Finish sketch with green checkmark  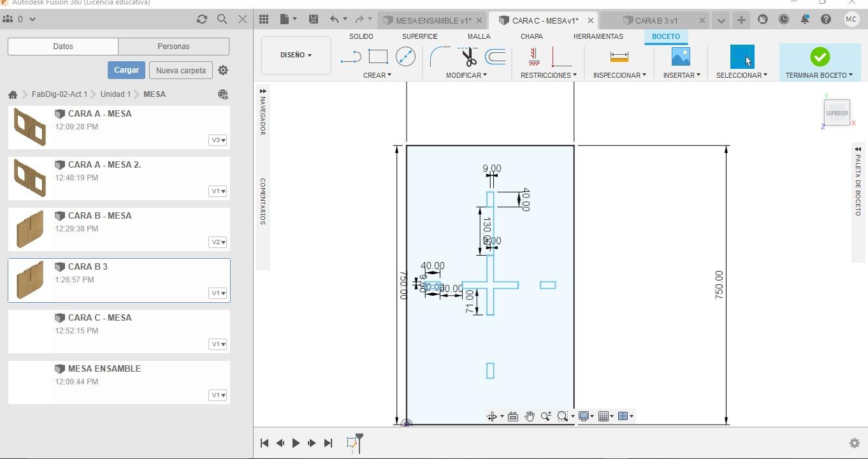[x=820, y=57]
